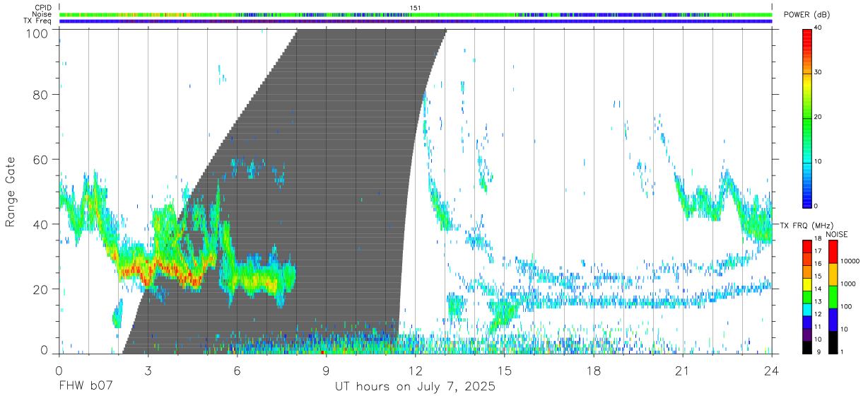Select the 11 label in the TX FRQ legend
This screenshot has height=401, width=868.
coord(818,327)
